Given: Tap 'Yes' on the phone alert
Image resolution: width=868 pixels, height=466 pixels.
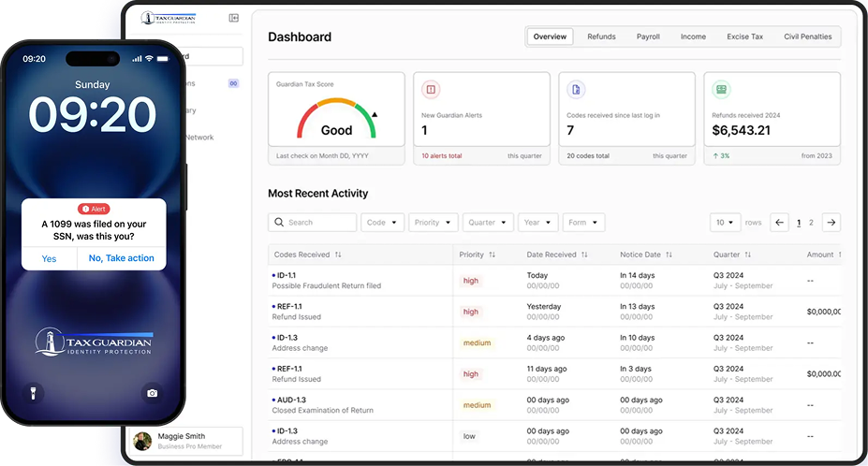Looking at the screenshot, I should [49, 258].
